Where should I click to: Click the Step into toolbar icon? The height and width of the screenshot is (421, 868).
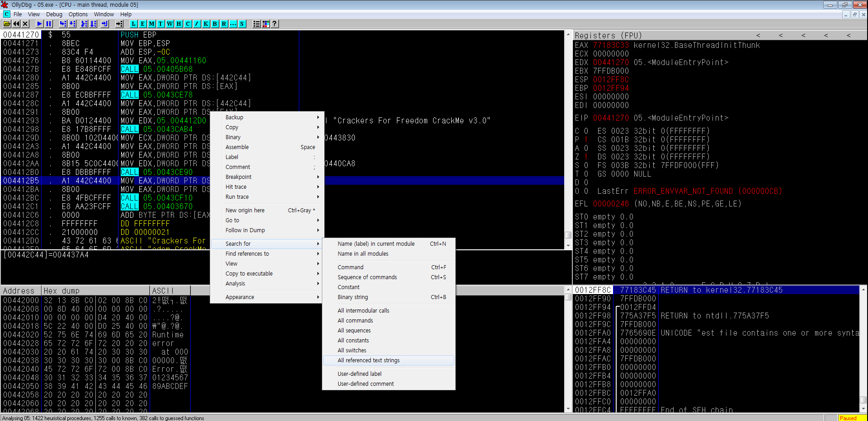[x=63, y=24]
